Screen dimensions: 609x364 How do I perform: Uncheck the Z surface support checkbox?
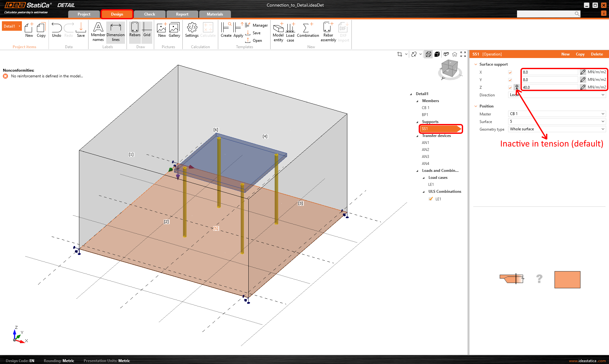pyautogui.click(x=510, y=88)
